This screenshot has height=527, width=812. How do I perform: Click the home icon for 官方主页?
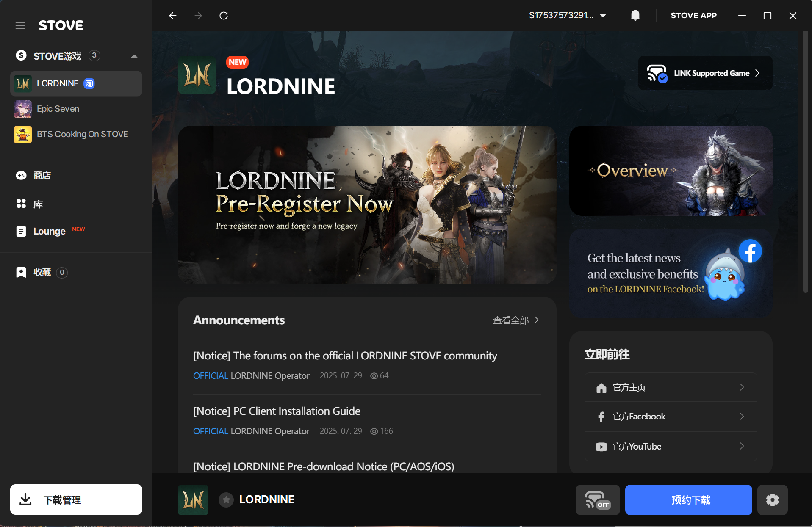click(601, 388)
